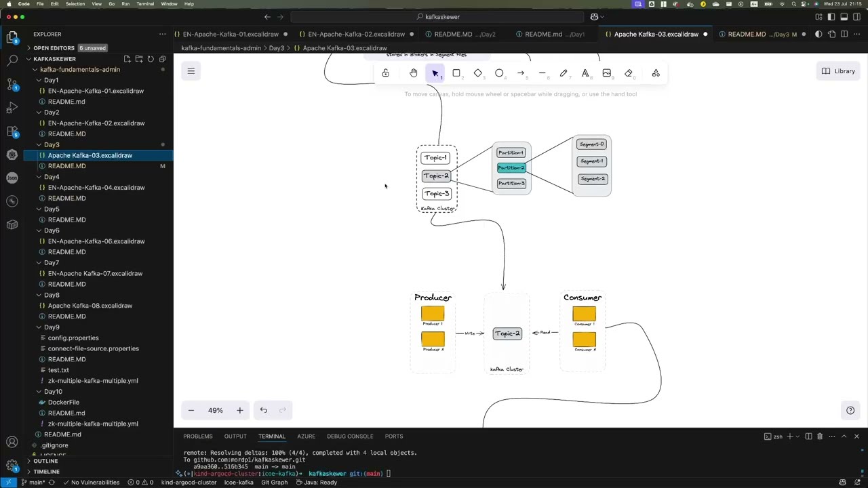Open the DockerFile under Day10

[63, 402]
